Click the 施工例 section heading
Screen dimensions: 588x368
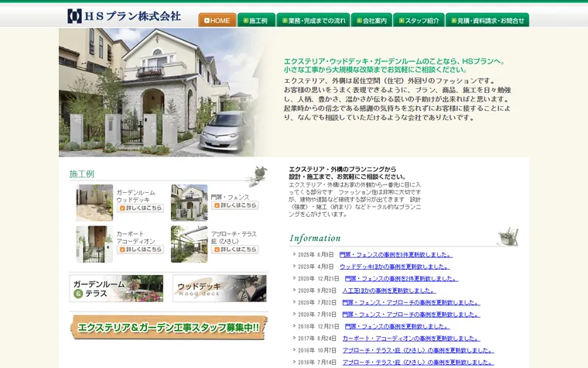click(x=82, y=174)
